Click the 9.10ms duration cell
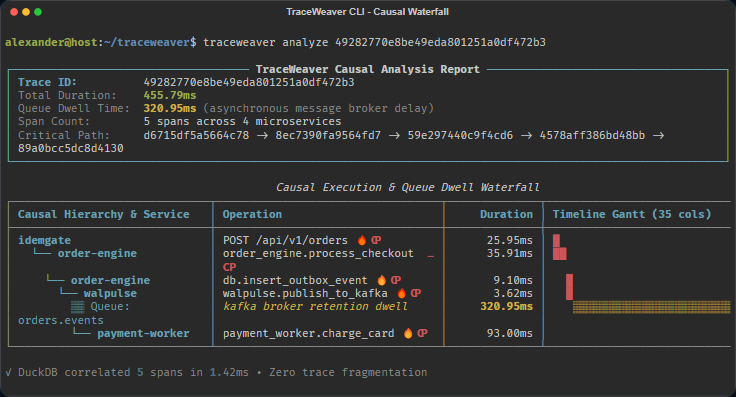The height and width of the screenshot is (397, 736). click(513, 280)
